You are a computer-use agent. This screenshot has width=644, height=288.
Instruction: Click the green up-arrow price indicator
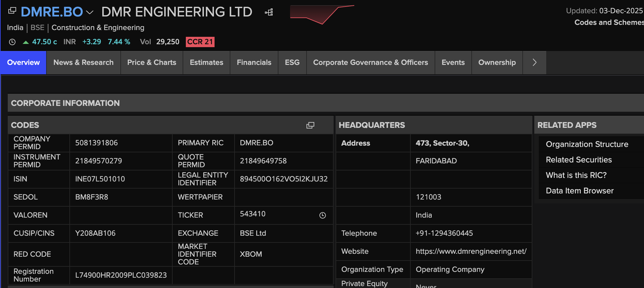tap(26, 42)
